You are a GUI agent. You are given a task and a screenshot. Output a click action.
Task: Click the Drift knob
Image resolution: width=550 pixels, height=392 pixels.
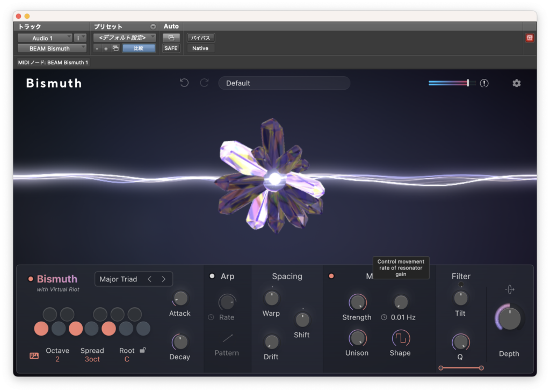[271, 342]
